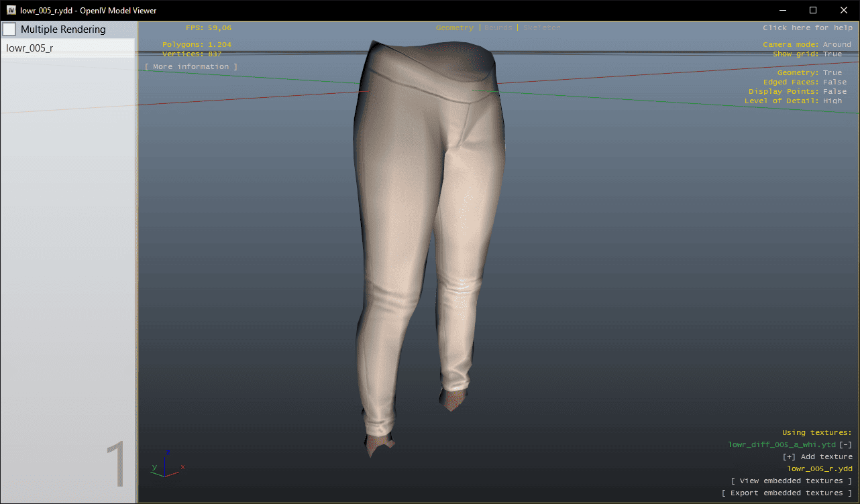Select the lowr_diff_005_a_whi.ytd texture
The height and width of the screenshot is (504, 860).
pos(782,445)
